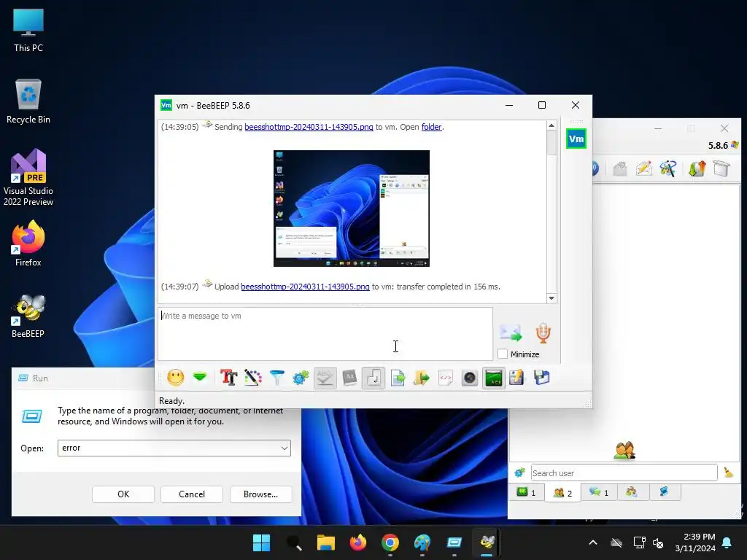Open the Windows Start menu
Screen dimensions: 747x560
click(262, 542)
